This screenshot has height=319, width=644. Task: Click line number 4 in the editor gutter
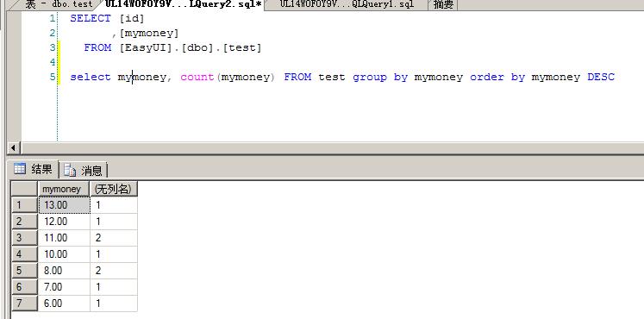(x=53, y=62)
